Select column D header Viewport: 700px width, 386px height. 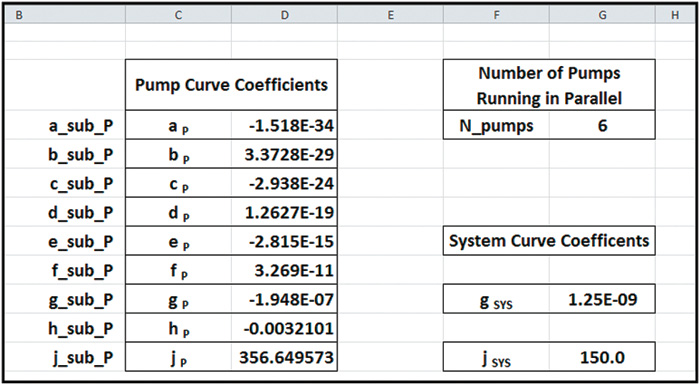[x=284, y=15]
